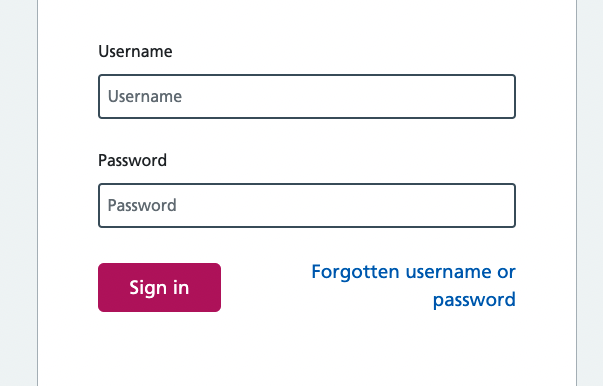
Task: Click the middle of the Username input box
Action: tap(306, 96)
